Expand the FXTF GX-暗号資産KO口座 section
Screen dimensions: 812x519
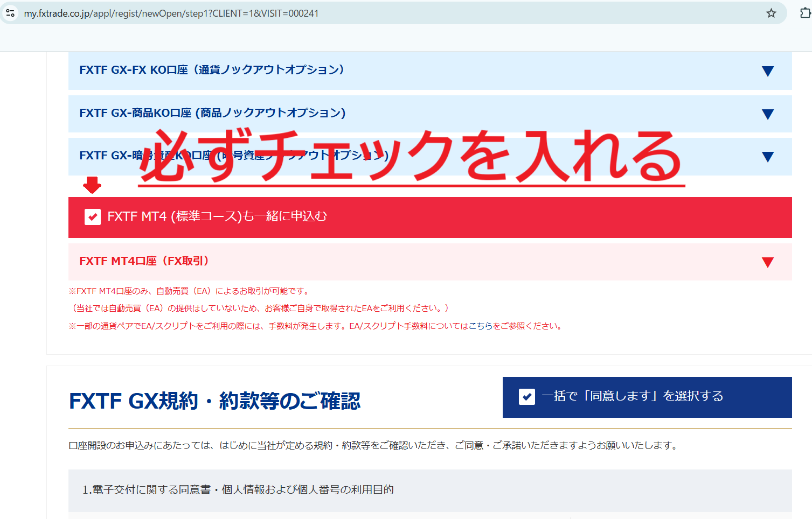pos(767,157)
